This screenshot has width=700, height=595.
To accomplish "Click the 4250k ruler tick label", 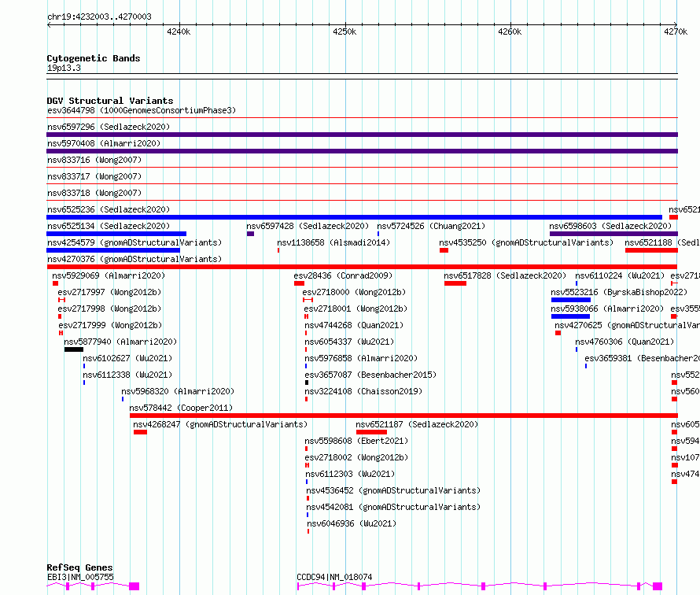I will [x=344, y=31].
